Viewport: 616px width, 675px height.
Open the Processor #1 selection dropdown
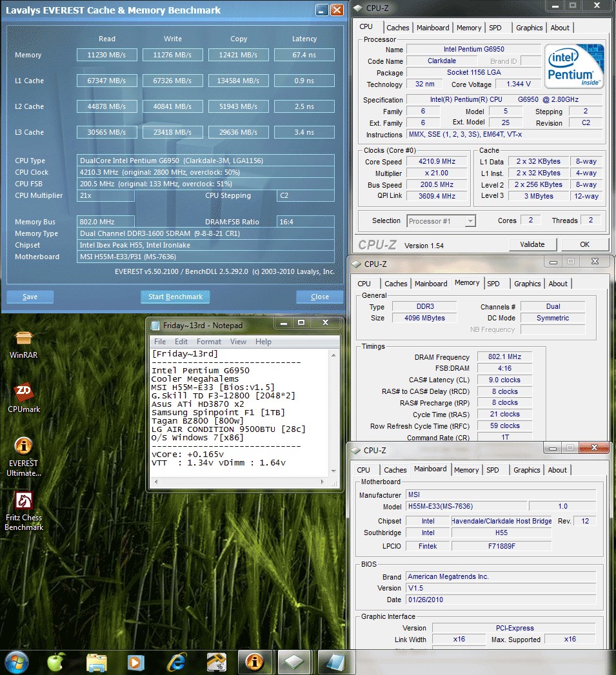point(470,221)
